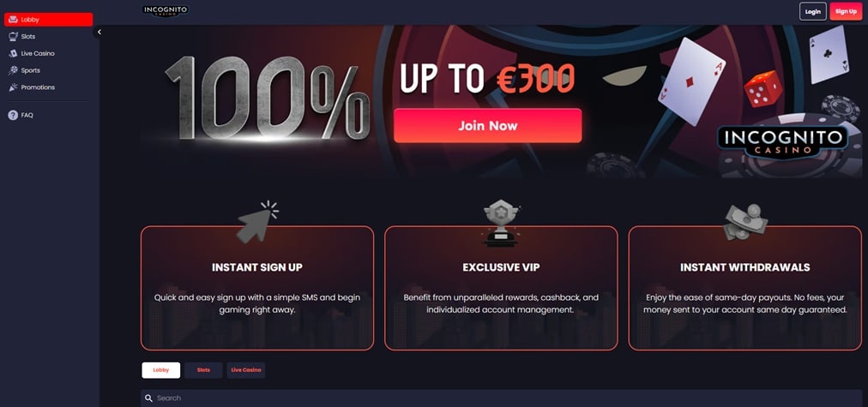Click the Join Now banner button
This screenshot has height=407, width=868.
(x=488, y=126)
